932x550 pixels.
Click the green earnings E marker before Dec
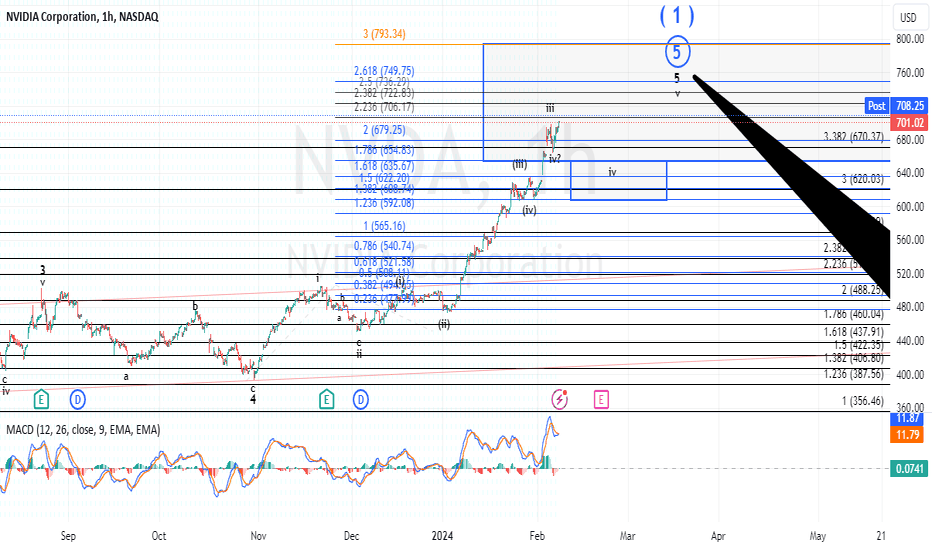(326, 400)
